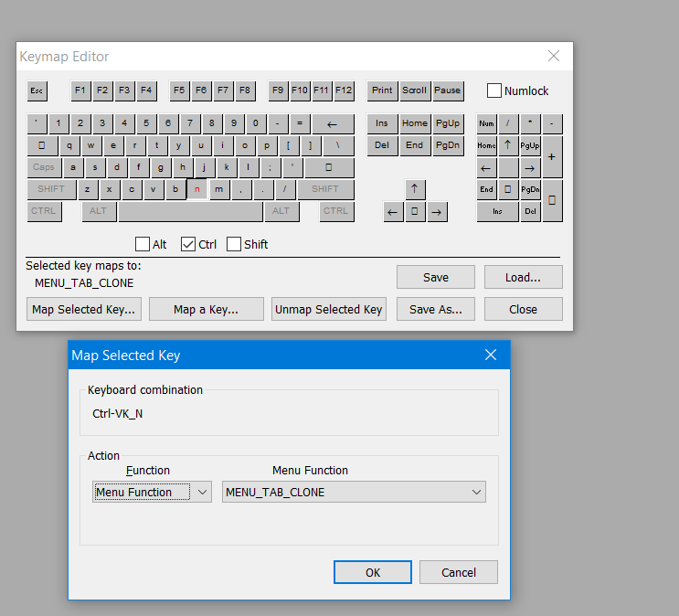
Task: Select the highlighted n key
Action: click(197, 189)
